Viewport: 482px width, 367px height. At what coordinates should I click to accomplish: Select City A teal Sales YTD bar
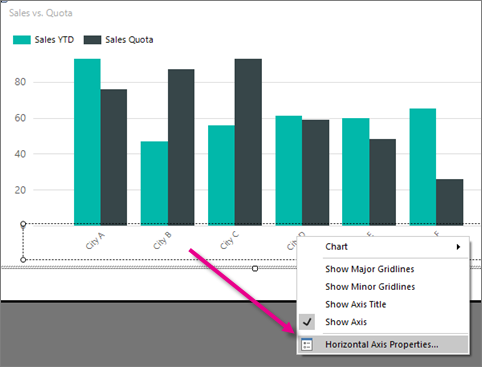(x=87, y=142)
